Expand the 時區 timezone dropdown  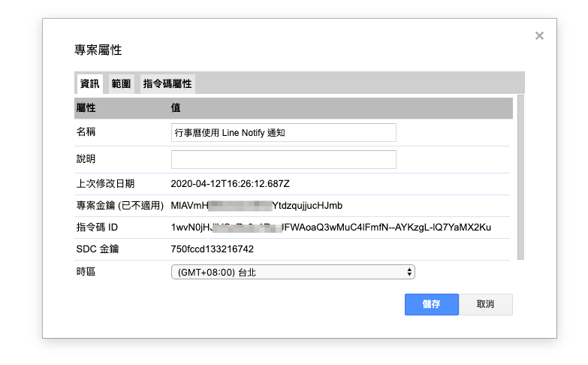tap(293, 273)
